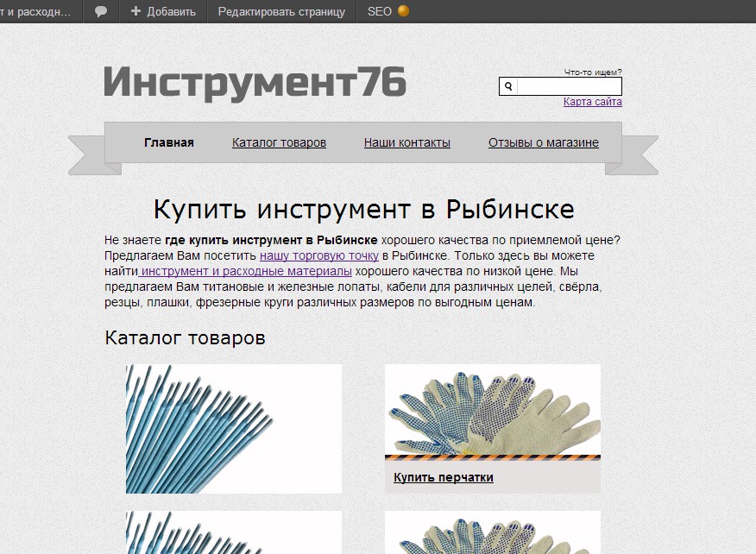The height and width of the screenshot is (554, 756).
Task: Click the Инструмент76 site logo
Action: point(255,83)
